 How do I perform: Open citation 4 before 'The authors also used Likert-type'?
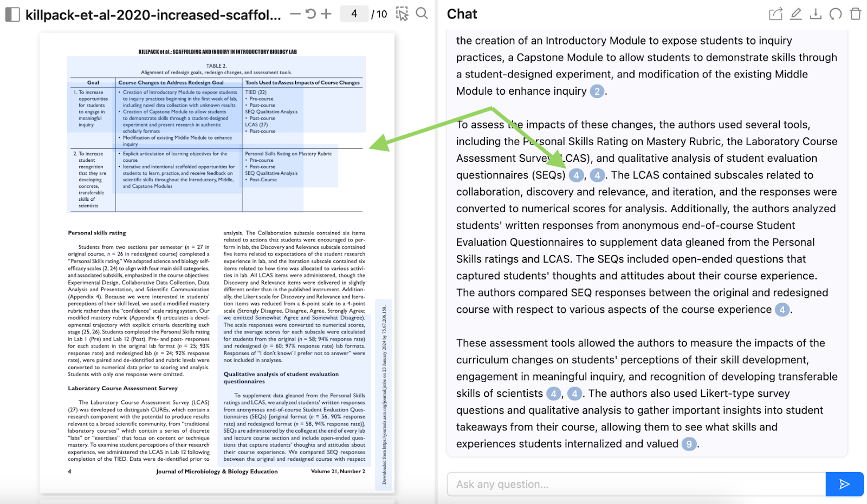(574, 394)
